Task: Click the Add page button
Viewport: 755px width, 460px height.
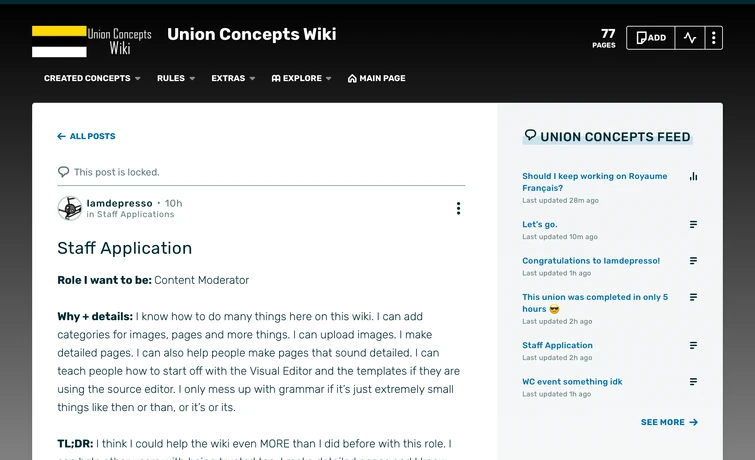Action: point(650,38)
